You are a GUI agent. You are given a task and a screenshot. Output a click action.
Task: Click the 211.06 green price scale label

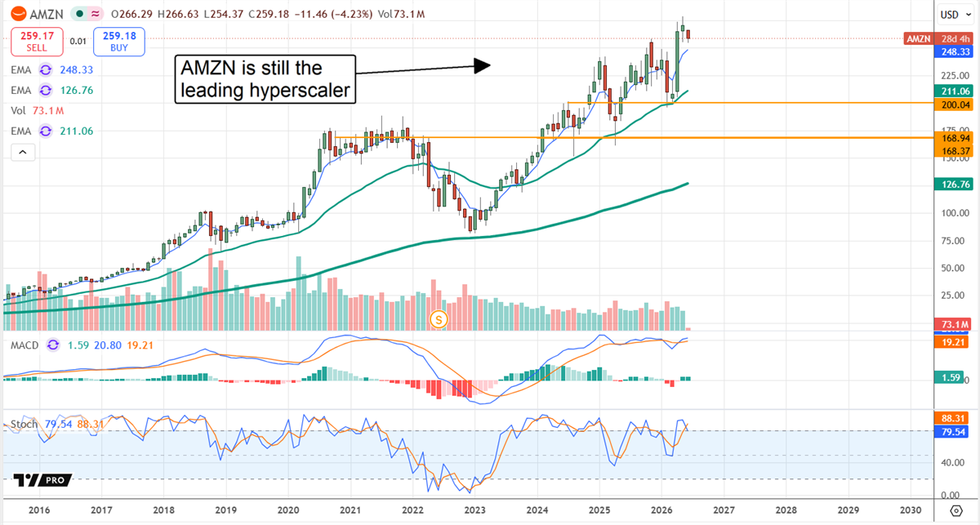[x=955, y=91]
